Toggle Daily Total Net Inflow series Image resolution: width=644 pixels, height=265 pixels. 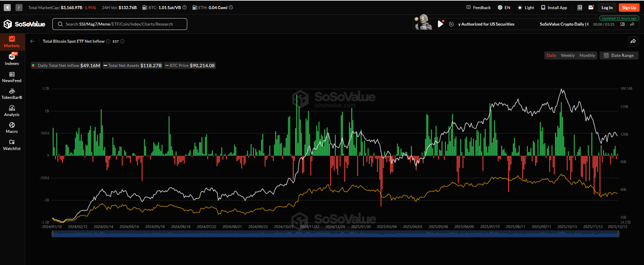pyautogui.click(x=66, y=66)
